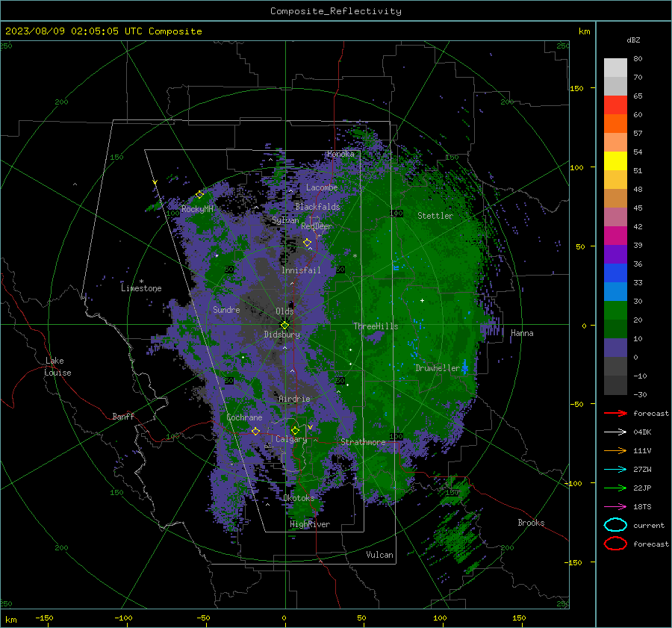Select the purple 36-39 dBZ swatch
Screen dimensions: 672x628
[615, 255]
